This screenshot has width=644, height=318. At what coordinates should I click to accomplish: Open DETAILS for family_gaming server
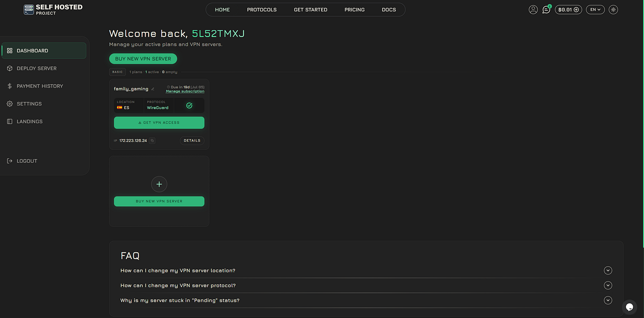(192, 140)
